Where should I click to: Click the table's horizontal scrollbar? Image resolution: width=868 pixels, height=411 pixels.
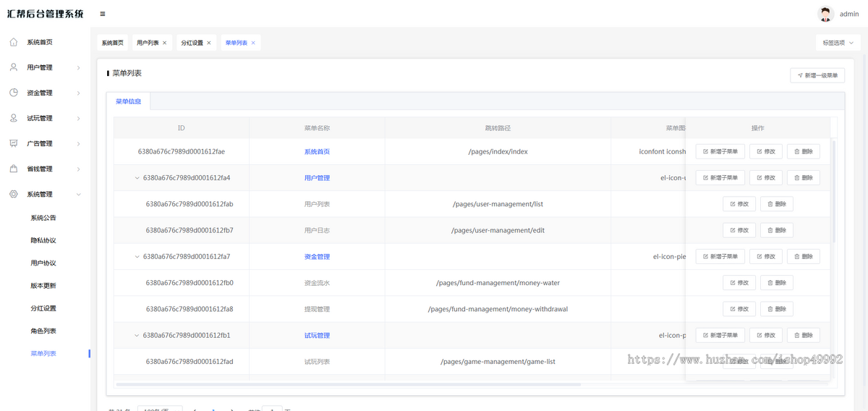[x=348, y=384]
